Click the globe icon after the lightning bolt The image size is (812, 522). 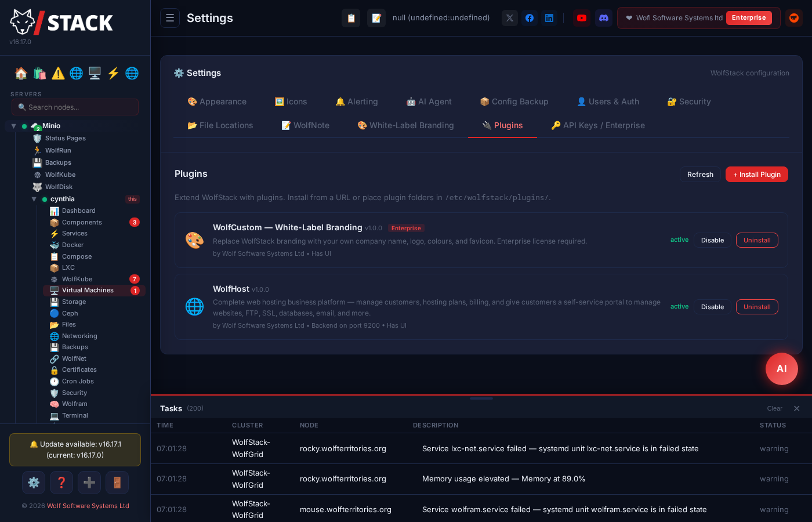point(132,73)
